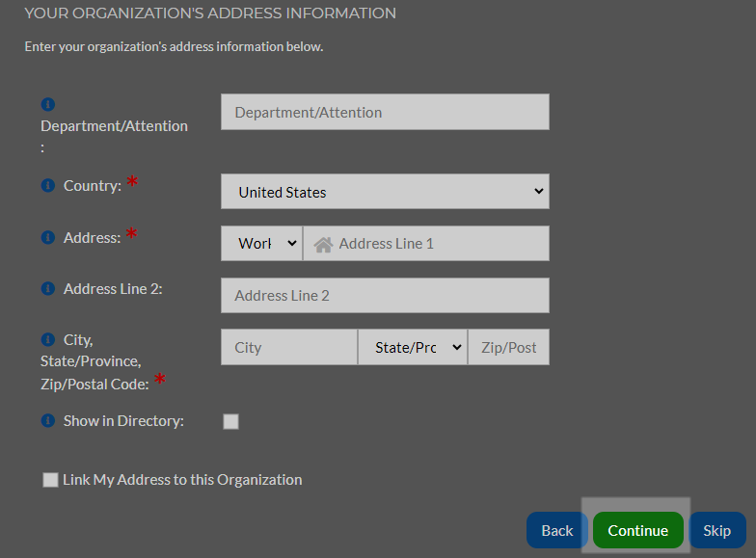The width and height of the screenshot is (756, 558).
Task: Click the house icon in Address Line 1
Action: point(323,245)
